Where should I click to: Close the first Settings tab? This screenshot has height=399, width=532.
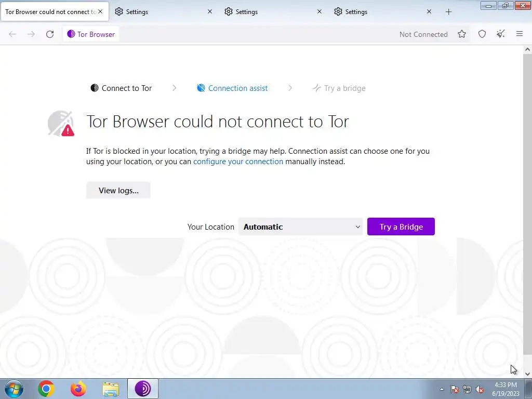[x=210, y=11]
